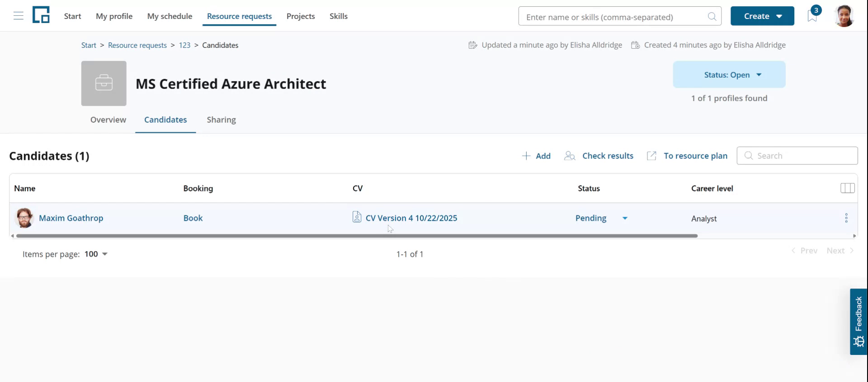Open My profile in navigation

(x=114, y=16)
